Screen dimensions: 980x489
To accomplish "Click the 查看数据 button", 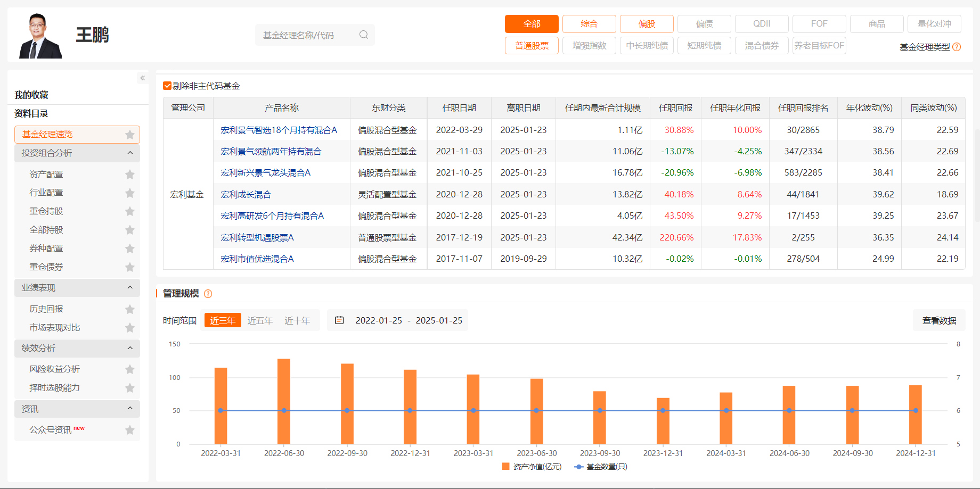I will (939, 320).
